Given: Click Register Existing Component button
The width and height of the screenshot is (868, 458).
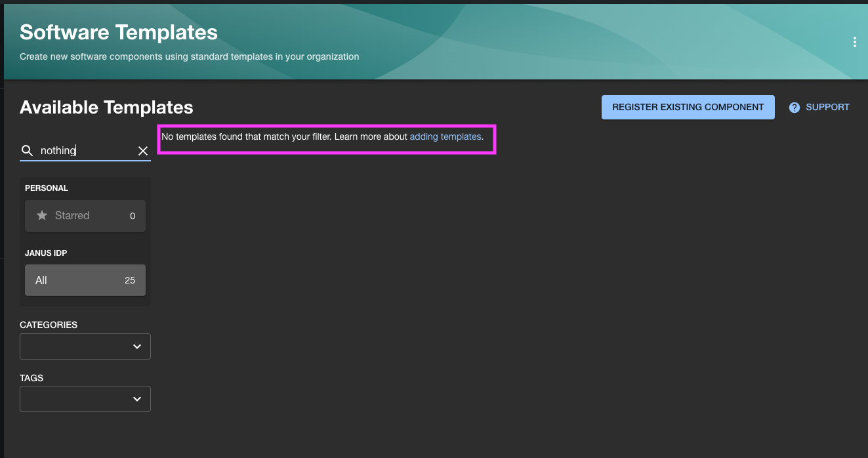Looking at the screenshot, I should [688, 108].
